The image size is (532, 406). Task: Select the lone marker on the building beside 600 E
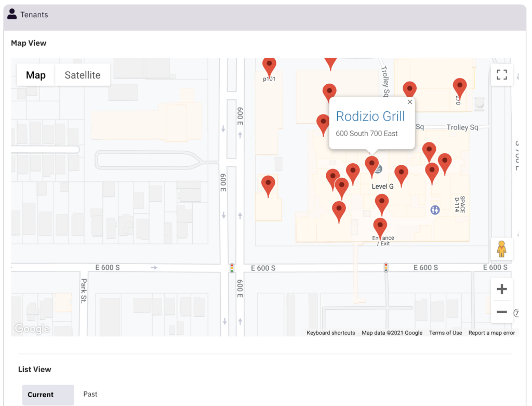[x=268, y=186]
